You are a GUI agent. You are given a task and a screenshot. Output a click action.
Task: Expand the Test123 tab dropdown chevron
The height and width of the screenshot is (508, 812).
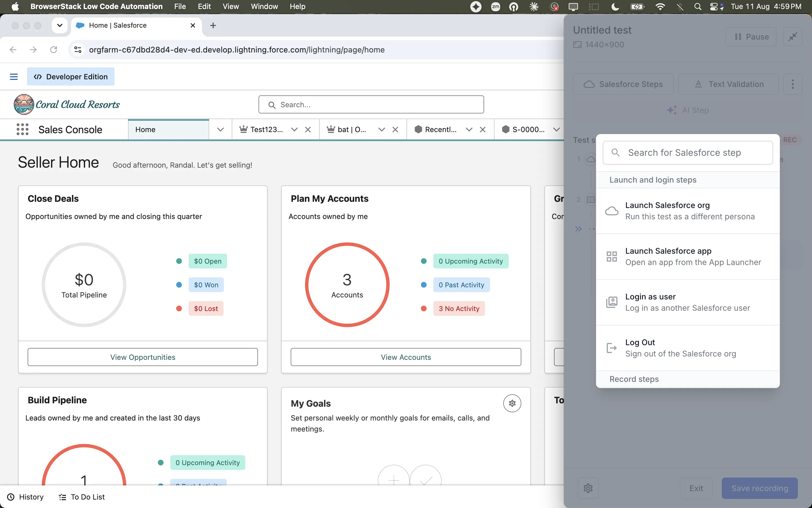(x=294, y=130)
